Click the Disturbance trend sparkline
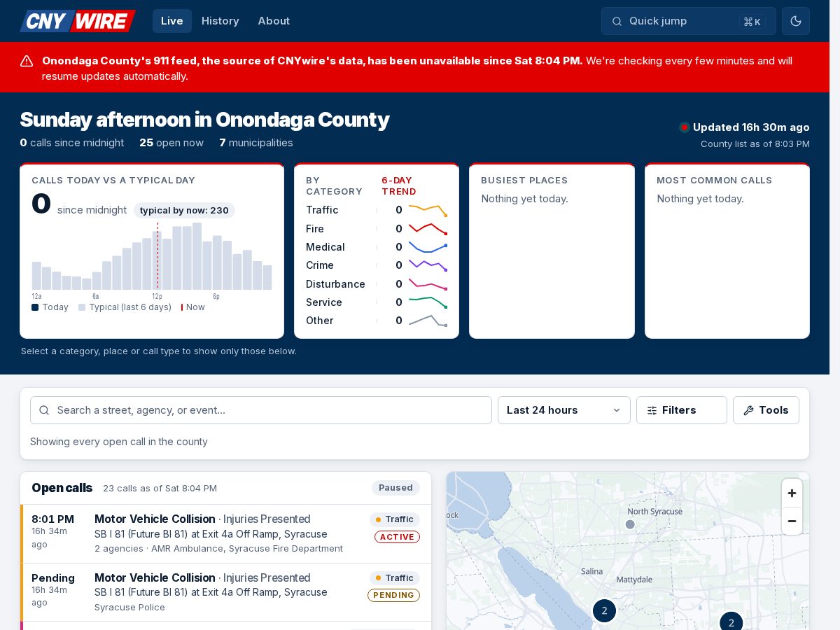840x630 pixels. pyautogui.click(x=428, y=284)
